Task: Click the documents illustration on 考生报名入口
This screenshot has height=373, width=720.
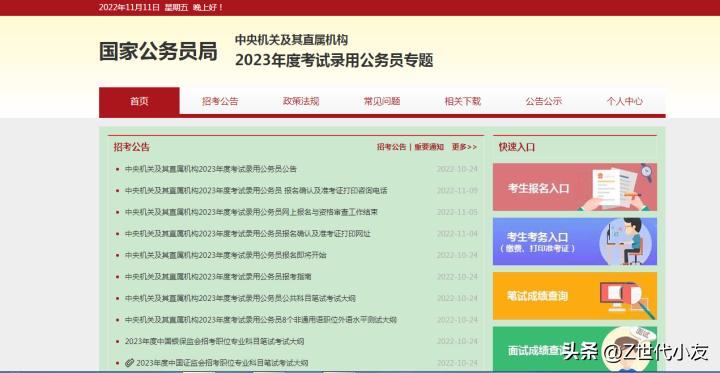Action: click(x=615, y=187)
